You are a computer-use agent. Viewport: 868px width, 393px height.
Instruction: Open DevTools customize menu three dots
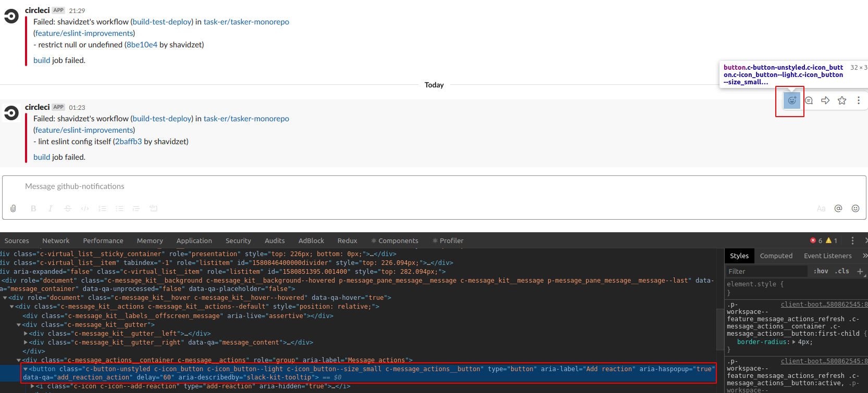[852, 240]
